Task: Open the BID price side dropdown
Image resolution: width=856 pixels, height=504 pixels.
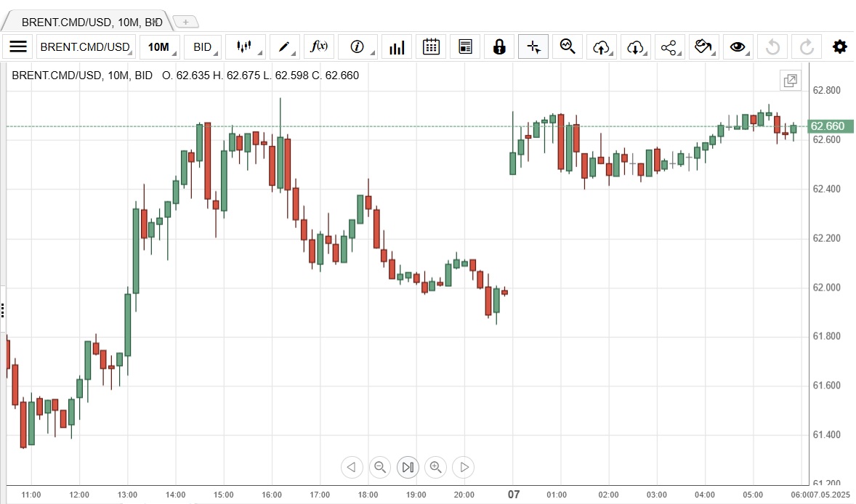Action: [x=203, y=47]
